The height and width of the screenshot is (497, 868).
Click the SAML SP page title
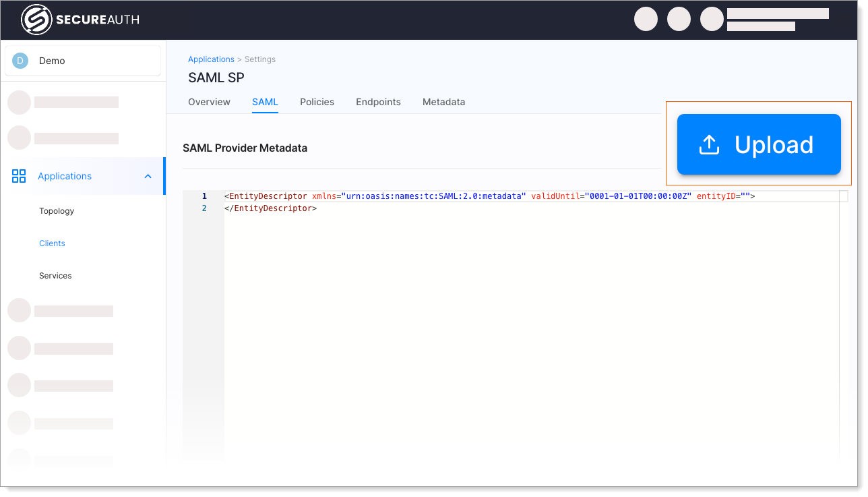216,78
